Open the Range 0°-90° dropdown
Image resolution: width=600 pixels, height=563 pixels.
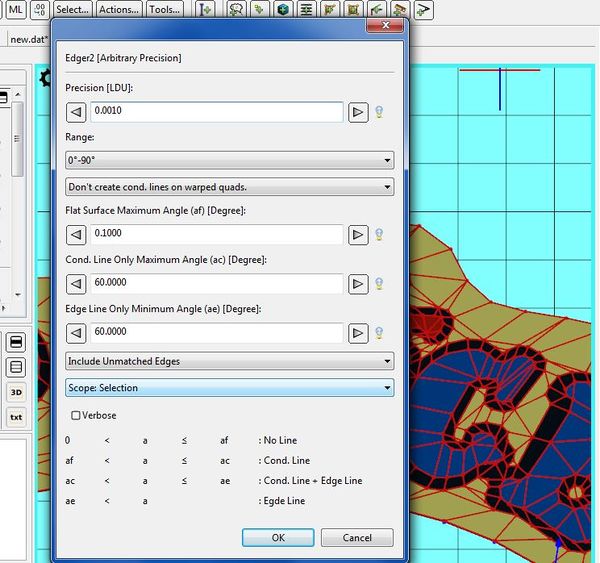[x=229, y=160]
